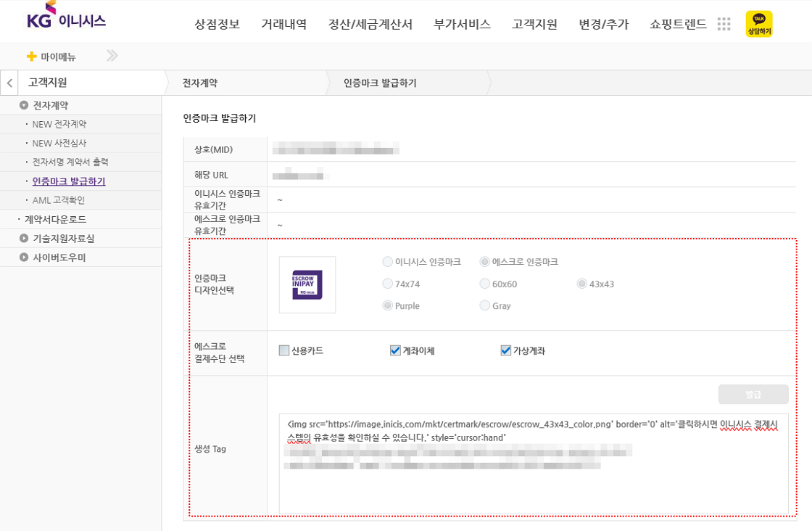This screenshot has height=531, width=812.
Task: Go to AML 고객확인 in sidebar
Action: [58, 200]
